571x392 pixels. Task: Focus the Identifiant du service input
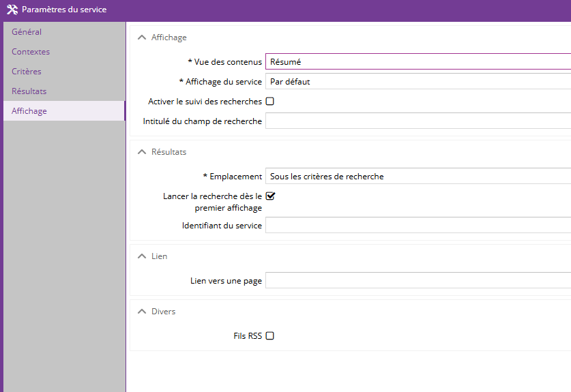418,226
